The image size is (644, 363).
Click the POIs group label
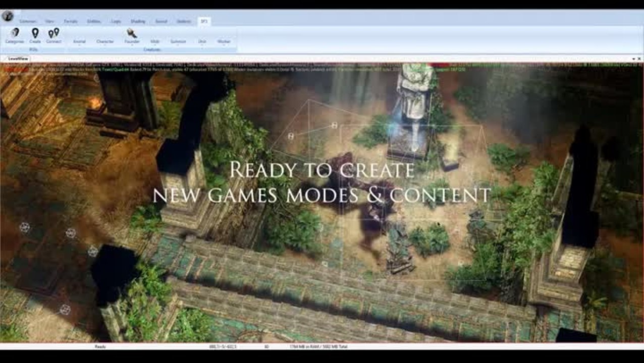click(34, 49)
